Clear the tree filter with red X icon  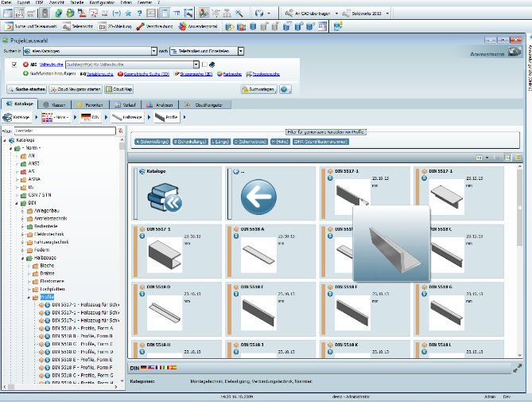pyautogui.click(x=122, y=129)
